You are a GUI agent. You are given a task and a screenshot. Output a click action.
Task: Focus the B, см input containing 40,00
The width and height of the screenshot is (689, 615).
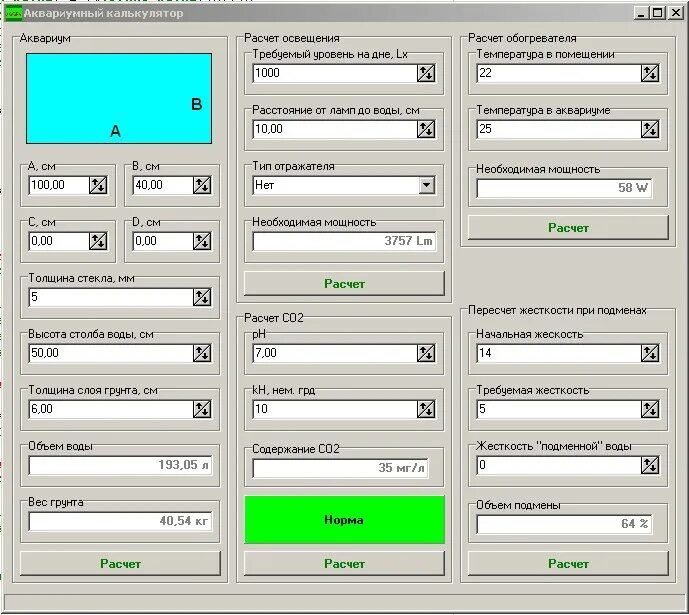click(x=163, y=185)
